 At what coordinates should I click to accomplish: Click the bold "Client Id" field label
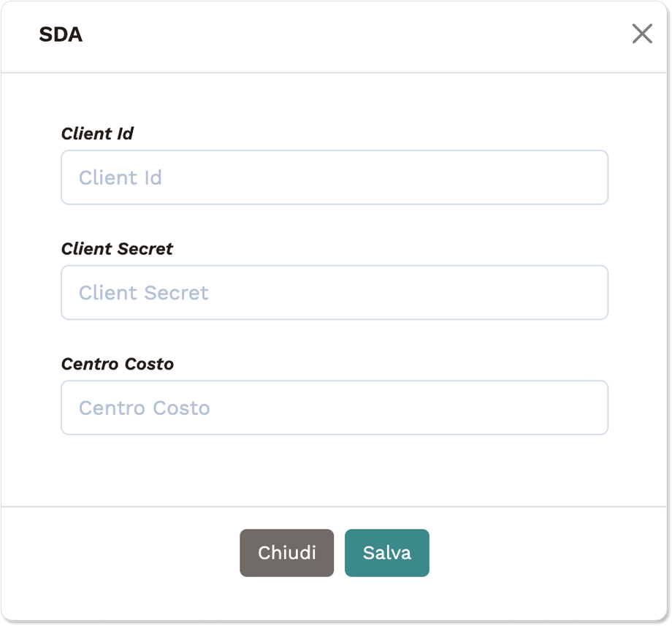pyautogui.click(x=97, y=134)
